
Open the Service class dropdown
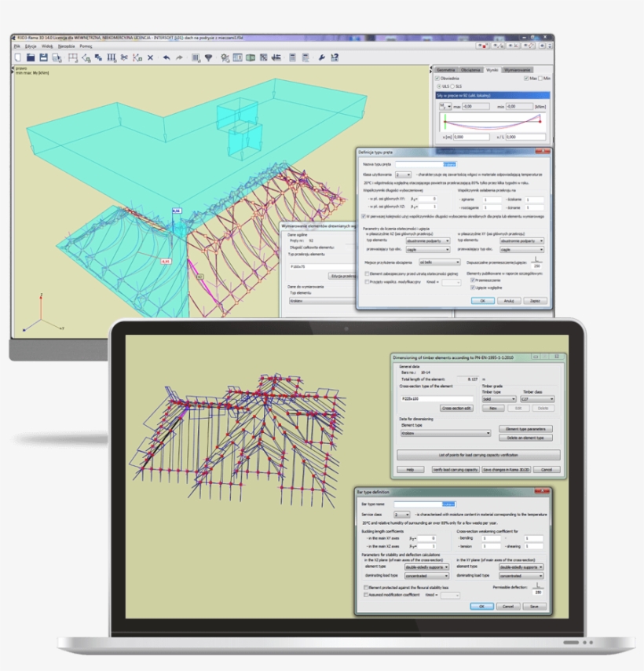click(x=402, y=515)
